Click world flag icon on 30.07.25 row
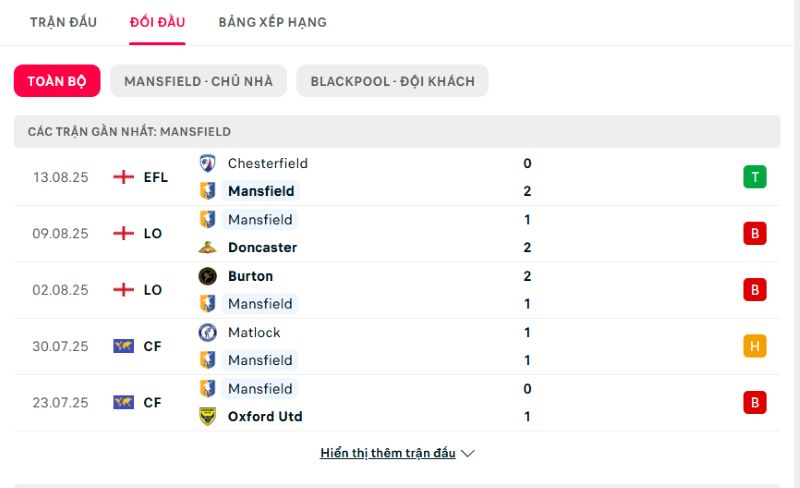Viewport: 800px width, 488px height. 123,346
